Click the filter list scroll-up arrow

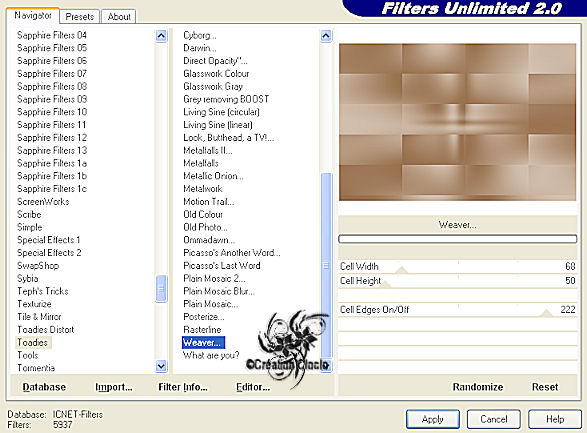[x=326, y=36]
